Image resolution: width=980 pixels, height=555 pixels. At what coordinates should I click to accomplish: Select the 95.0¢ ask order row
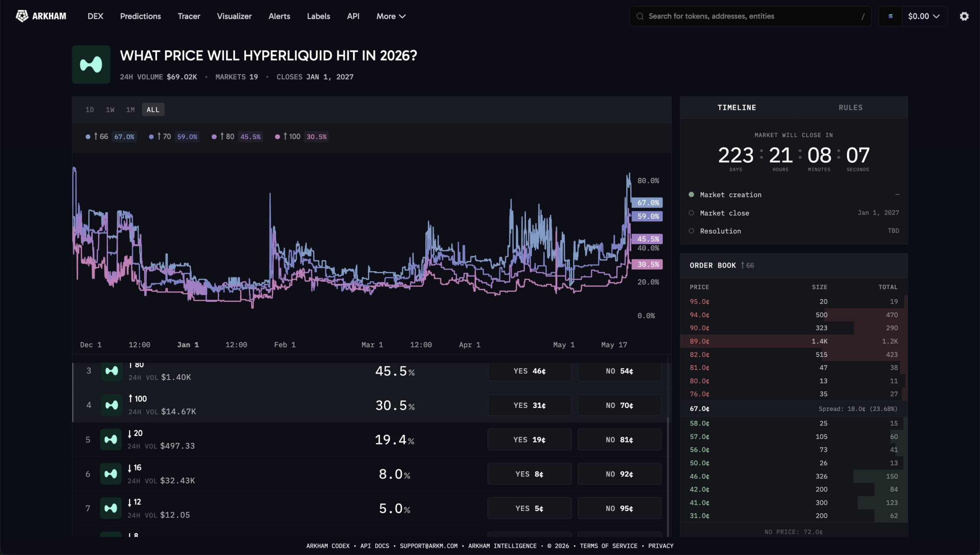pyautogui.click(x=794, y=302)
